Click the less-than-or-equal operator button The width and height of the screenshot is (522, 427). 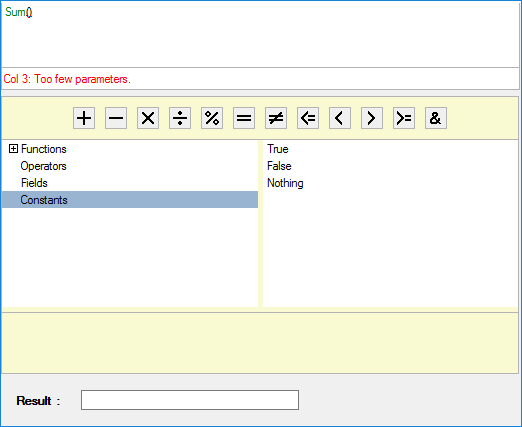308,118
